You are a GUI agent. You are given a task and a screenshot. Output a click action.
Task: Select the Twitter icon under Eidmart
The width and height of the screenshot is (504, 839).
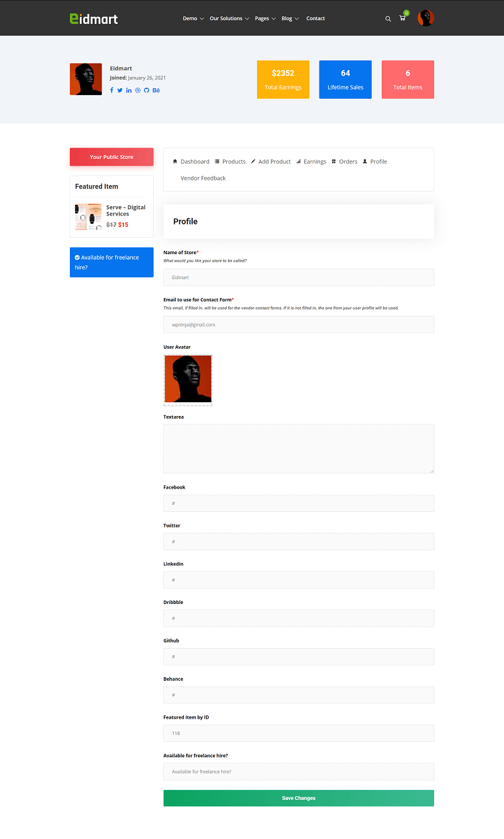[x=120, y=90]
